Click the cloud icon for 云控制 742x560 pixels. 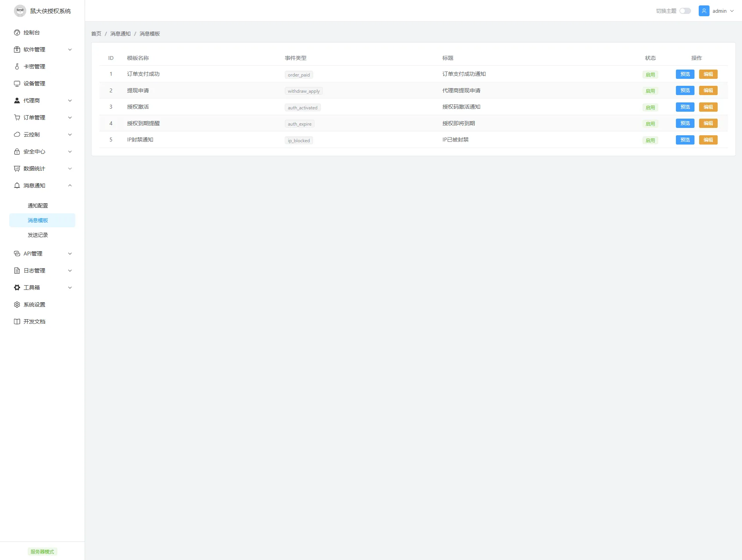pos(17,134)
